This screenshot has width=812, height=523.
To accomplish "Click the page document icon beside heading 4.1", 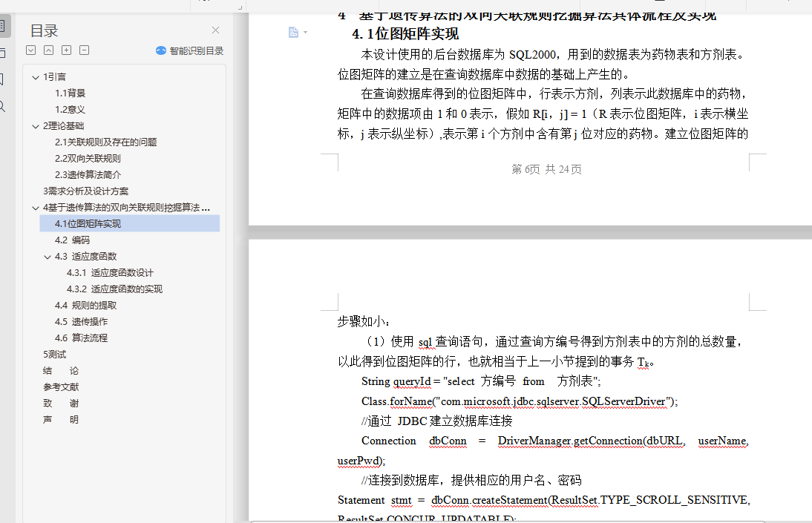I will 293,33.
